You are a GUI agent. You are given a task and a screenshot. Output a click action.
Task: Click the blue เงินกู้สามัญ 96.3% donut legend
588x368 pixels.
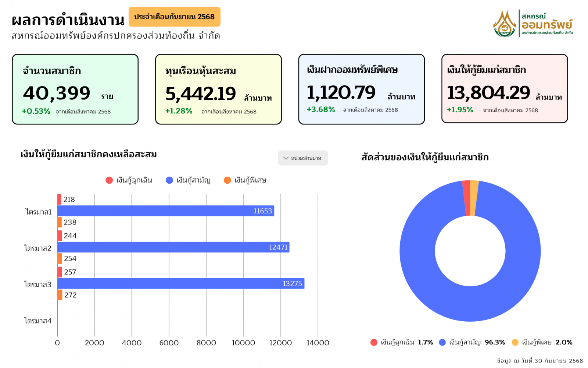(x=472, y=342)
